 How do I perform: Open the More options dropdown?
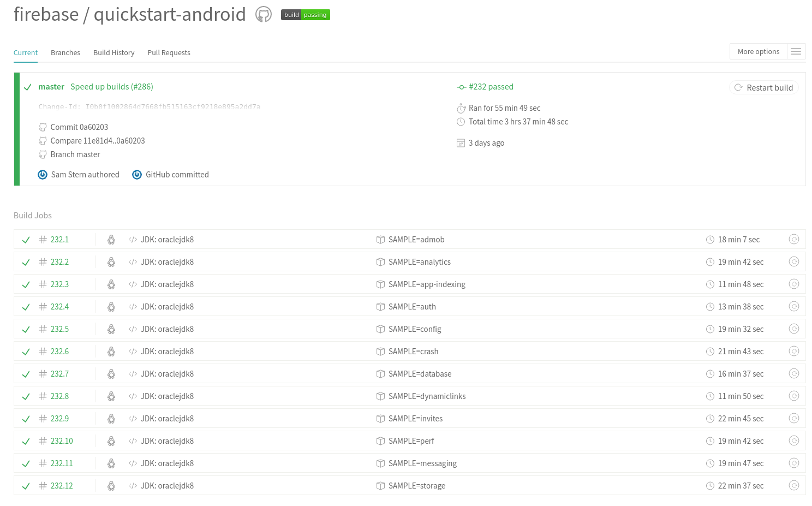pyautogui.click(x=759, y=51)
